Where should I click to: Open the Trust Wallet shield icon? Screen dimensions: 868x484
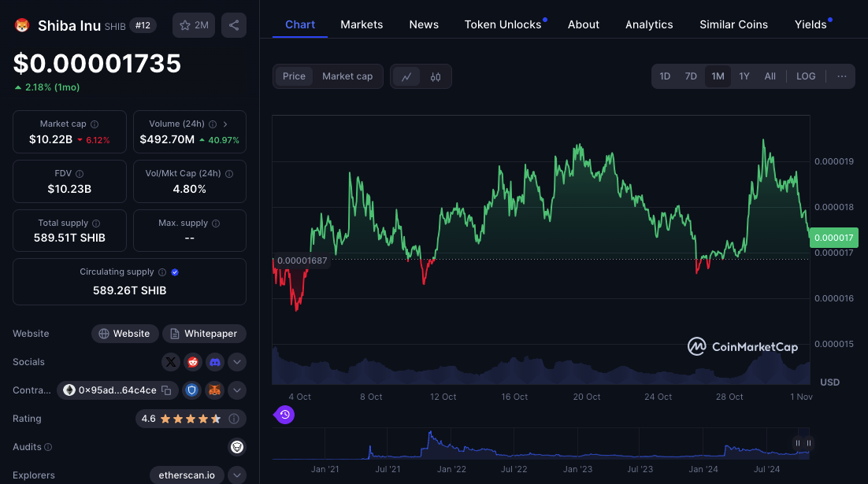tap(191, 390)
